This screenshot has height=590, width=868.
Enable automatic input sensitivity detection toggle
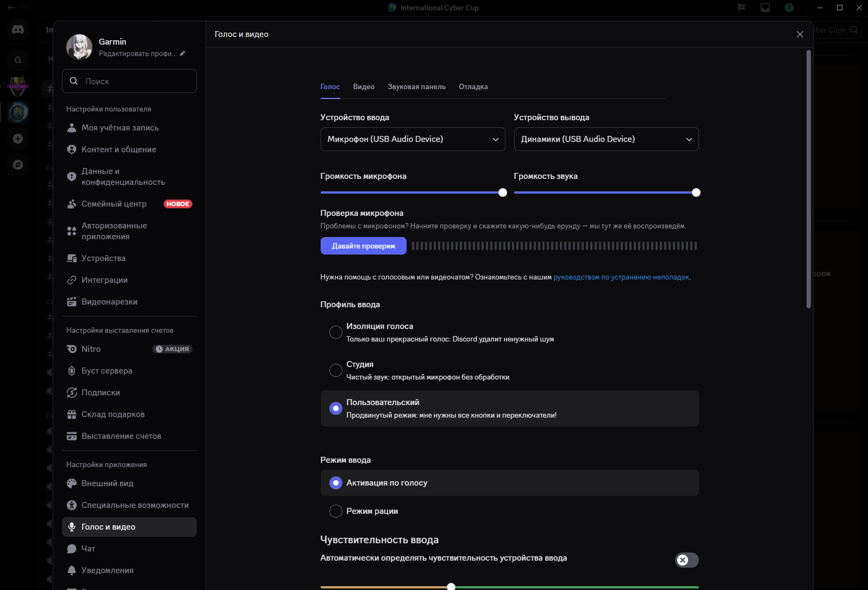click(x=687, y=560)
